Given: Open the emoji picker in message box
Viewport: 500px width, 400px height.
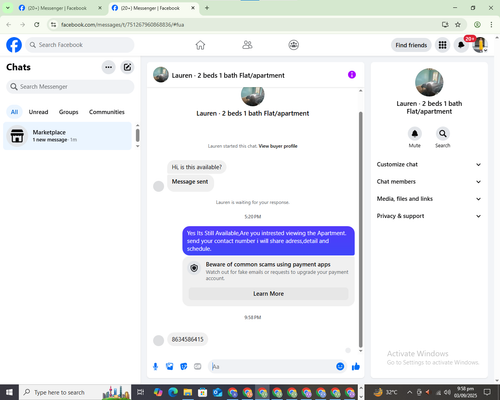Looking at the screenshot, I should coord(340,367).
